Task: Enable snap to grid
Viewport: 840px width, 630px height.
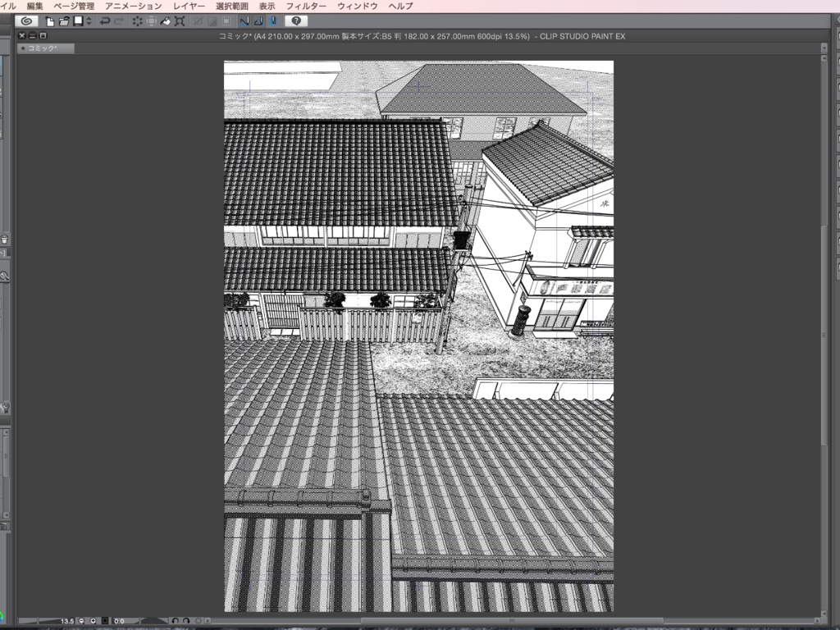Action: (273, 21)
